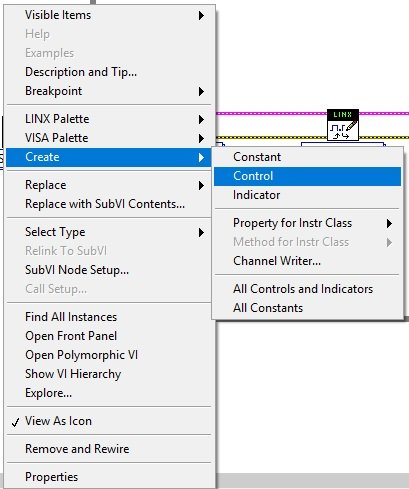Screen dimensions: 409x489
Task: Toggle the View As Icon checkmark
Action: pyautogui.click(x=15, y=422)
